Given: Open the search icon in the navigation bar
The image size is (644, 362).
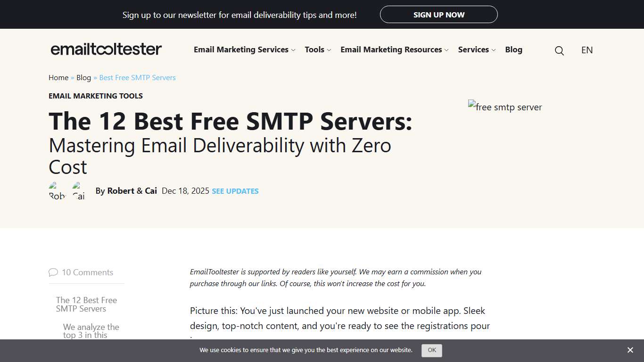Looking at the screenshot, I should pyautogui.click(x=559, y=50).
